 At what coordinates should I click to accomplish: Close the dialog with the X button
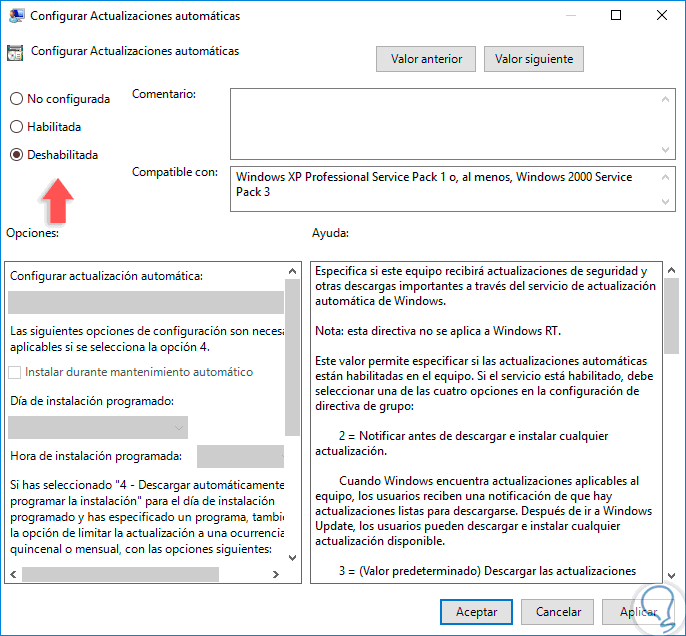click(662, 15)
